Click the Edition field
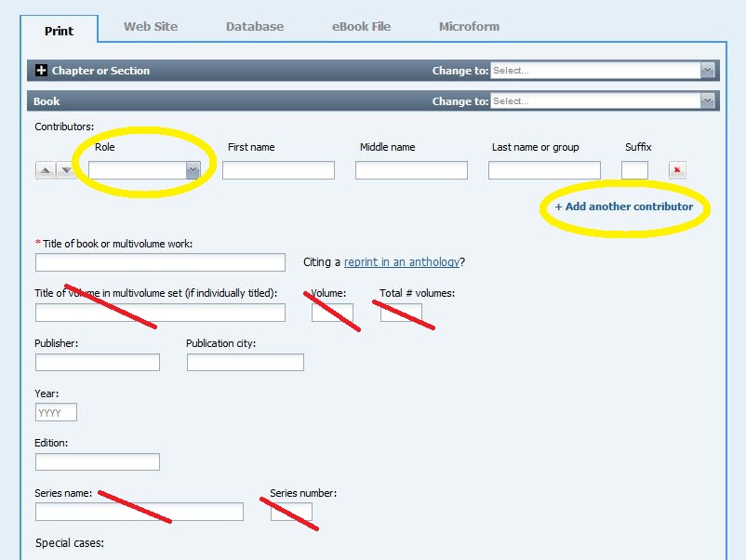The width and height of the screenshot is (746, 560). [98, 462]
